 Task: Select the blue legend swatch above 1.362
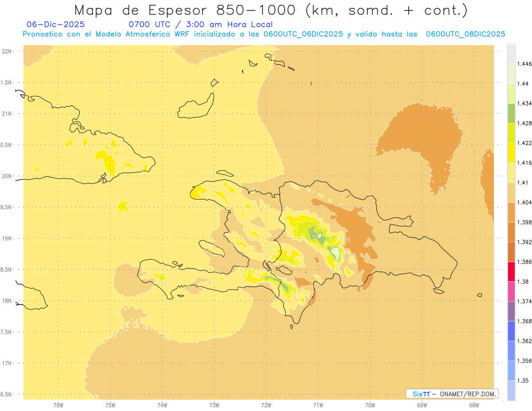point(511,331)
